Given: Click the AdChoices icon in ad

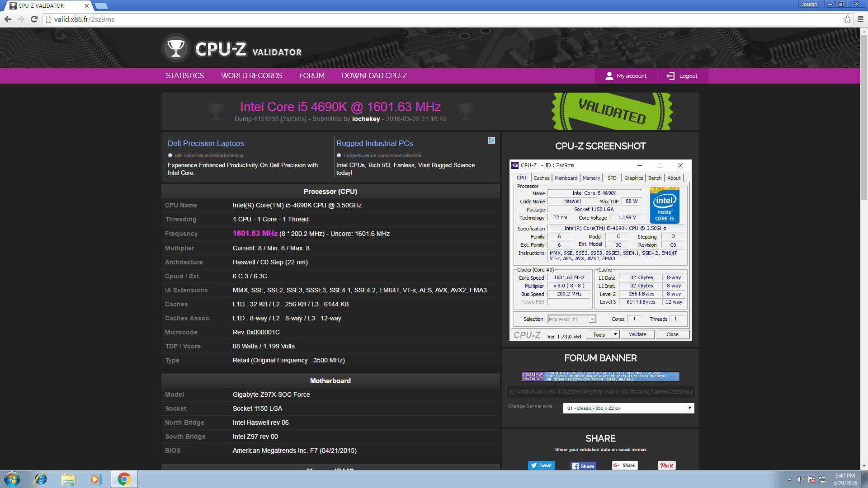Looking at the screenshot, I should (491, 141).
